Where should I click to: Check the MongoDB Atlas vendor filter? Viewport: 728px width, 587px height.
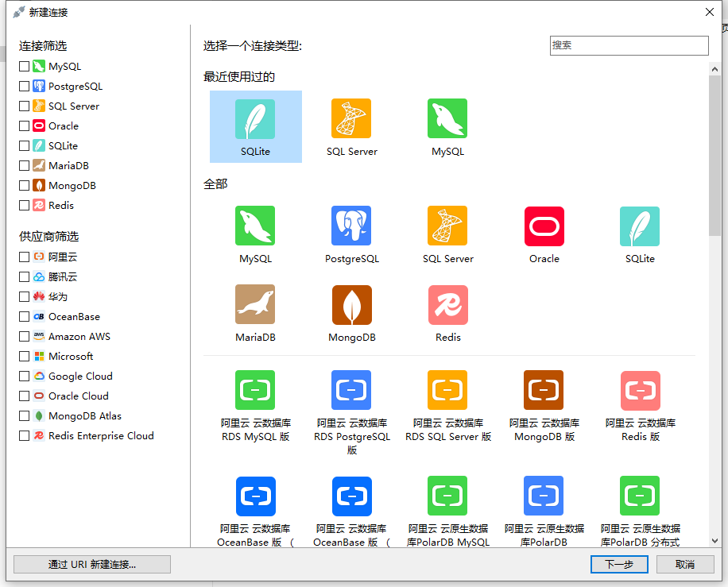click(x=24, y=415)
